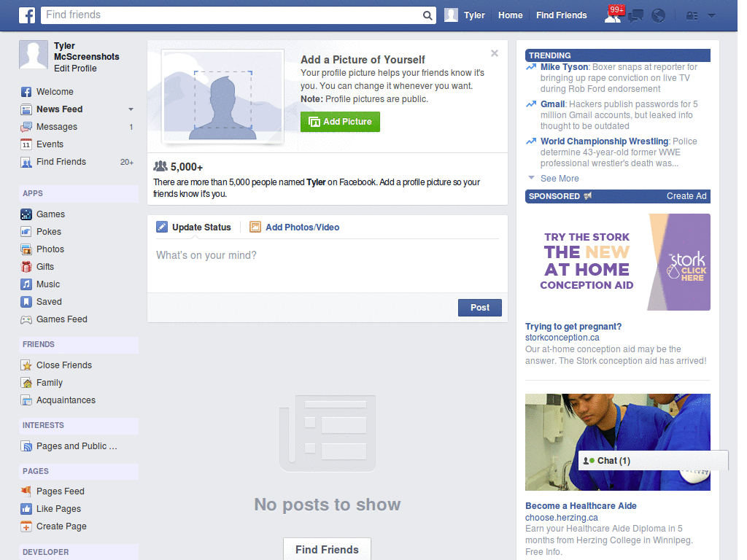
Task: Open the Photos app icon
Action: [26, 249]
